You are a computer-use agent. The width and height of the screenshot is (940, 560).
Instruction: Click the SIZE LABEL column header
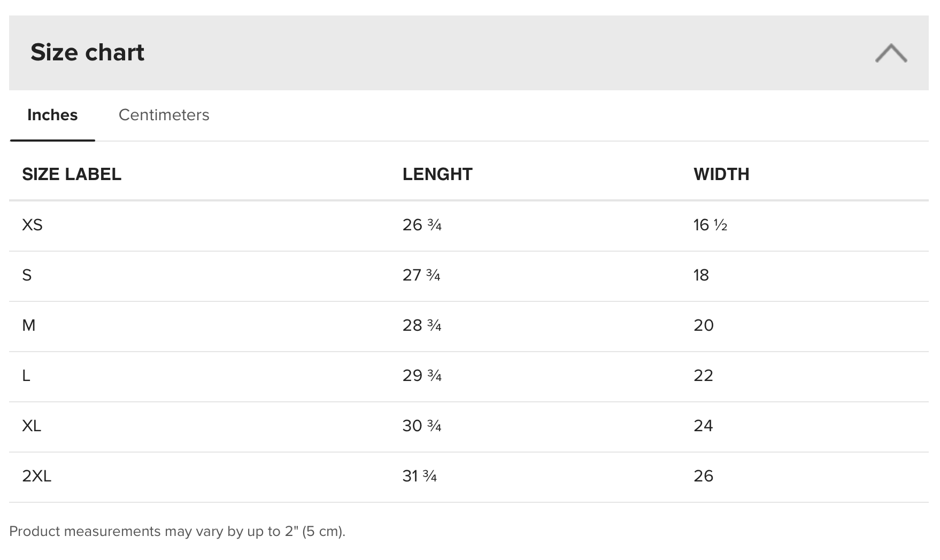(x=72, y=174)
